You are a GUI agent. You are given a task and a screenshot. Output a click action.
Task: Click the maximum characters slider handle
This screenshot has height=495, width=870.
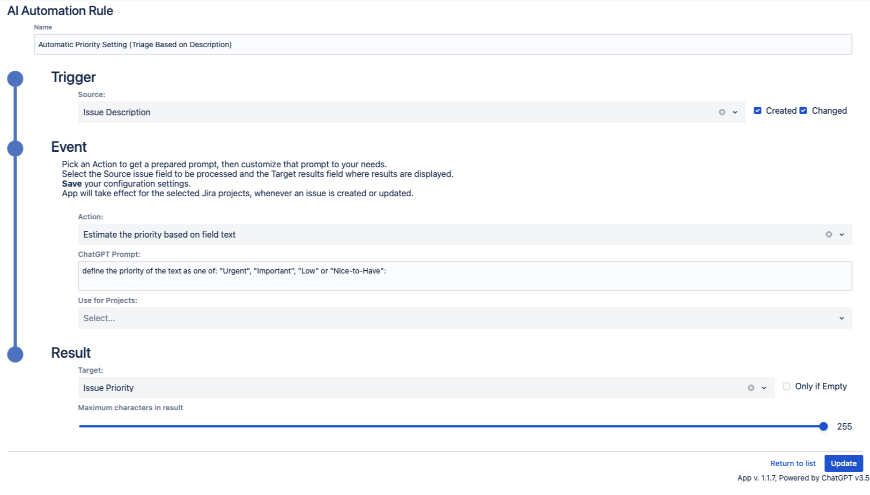point(823,426)
